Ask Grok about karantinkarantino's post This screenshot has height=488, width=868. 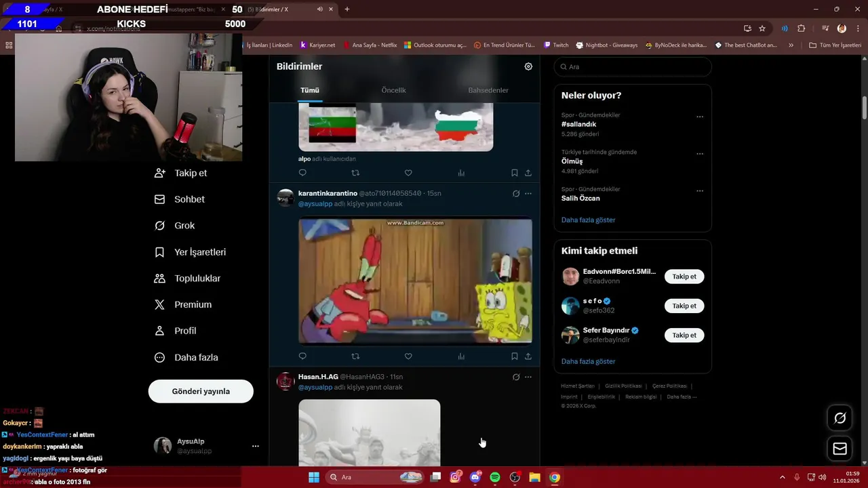coord(516,194)
